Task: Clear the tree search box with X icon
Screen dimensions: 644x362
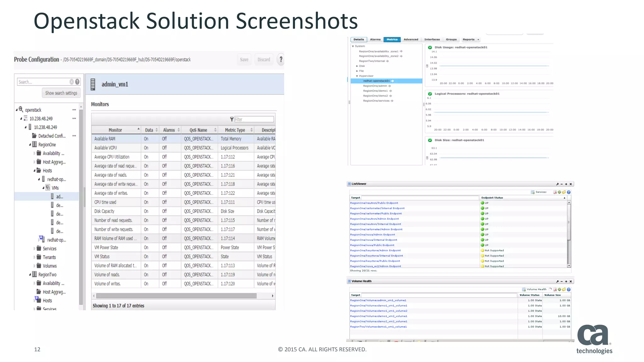Action: tap(72, 82)
